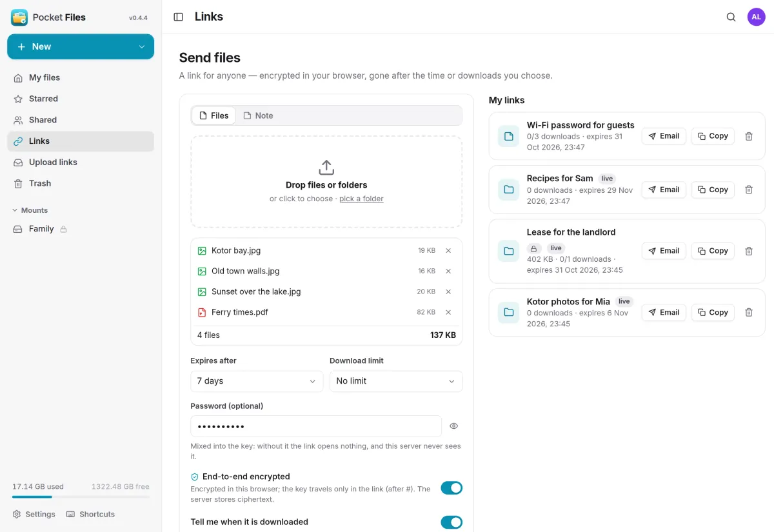Click the lock badge on Lease link
Viewport: 774px width, 532px height.
click(x=534, y=248)
